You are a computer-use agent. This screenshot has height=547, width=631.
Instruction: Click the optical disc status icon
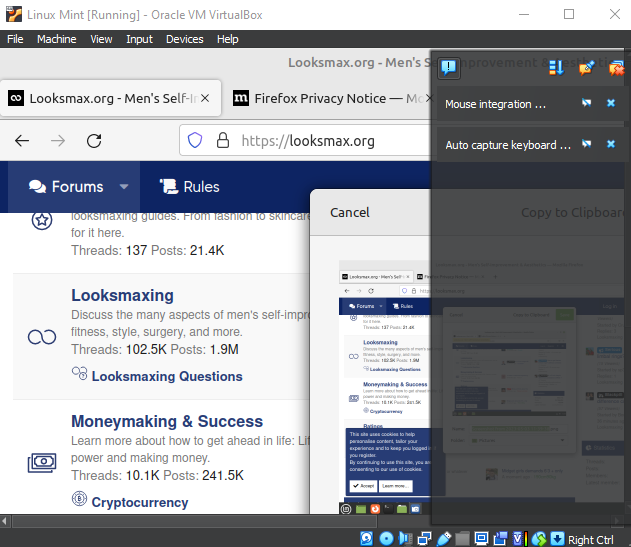[x=386, y=539]
